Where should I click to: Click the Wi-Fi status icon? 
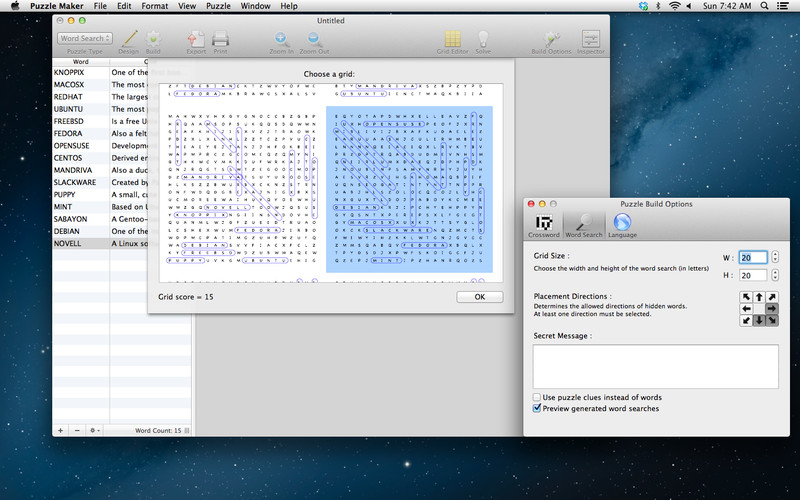(674, 6)
